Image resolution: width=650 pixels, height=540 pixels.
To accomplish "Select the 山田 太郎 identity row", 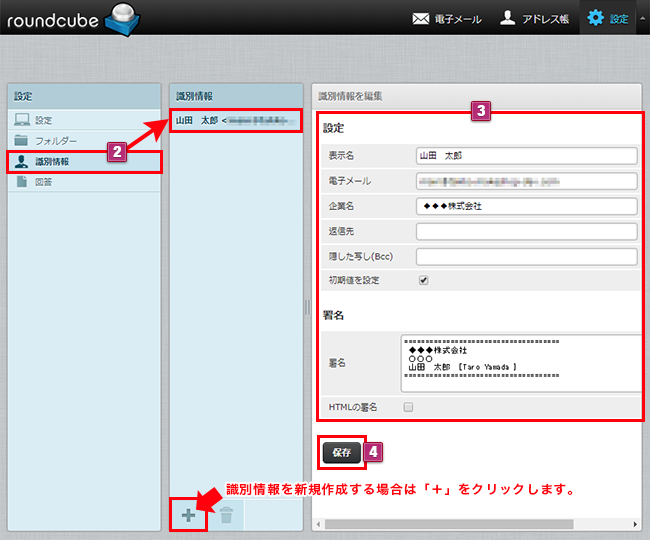I will (236, 121).
